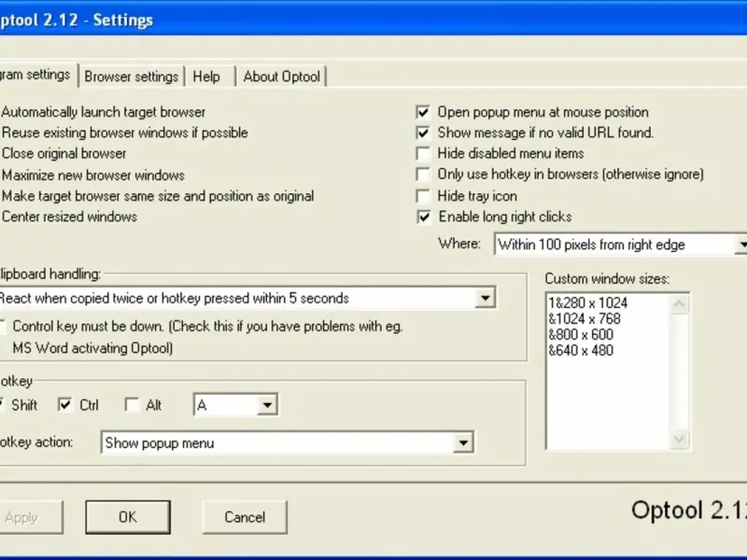The width and height of the screenshot is (747, 560).
Task: Uncheck Show message if no valid URL found
Action: (x=423, y=133)
